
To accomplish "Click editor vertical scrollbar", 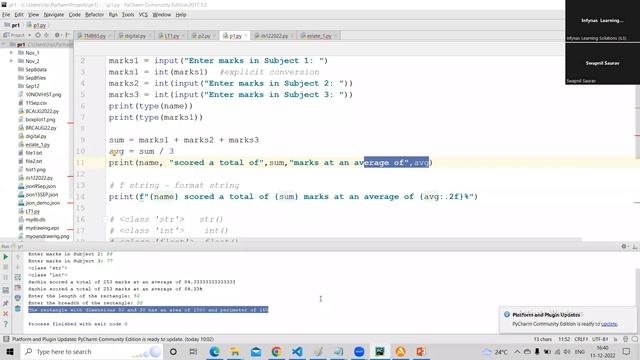I will (637, 122).
